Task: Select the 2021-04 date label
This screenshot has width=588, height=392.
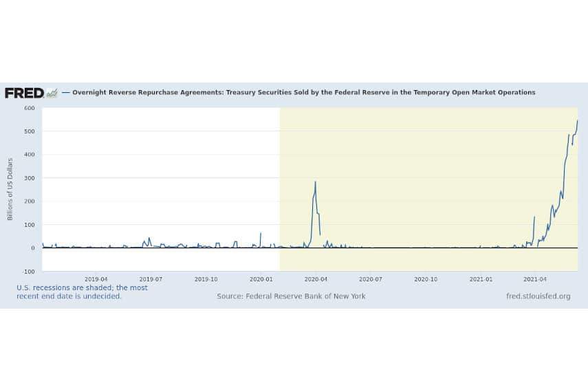Action: pos(535,280)
